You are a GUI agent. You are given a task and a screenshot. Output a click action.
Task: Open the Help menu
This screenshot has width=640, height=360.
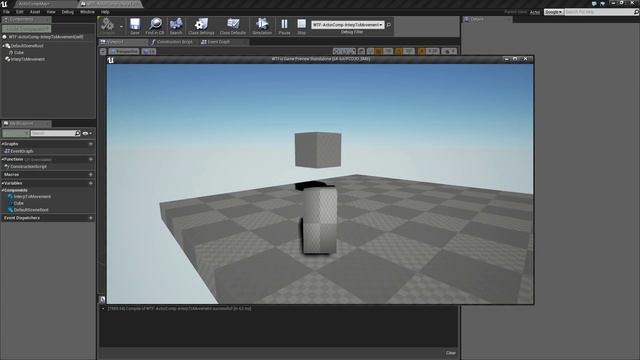tap(105, 12)
